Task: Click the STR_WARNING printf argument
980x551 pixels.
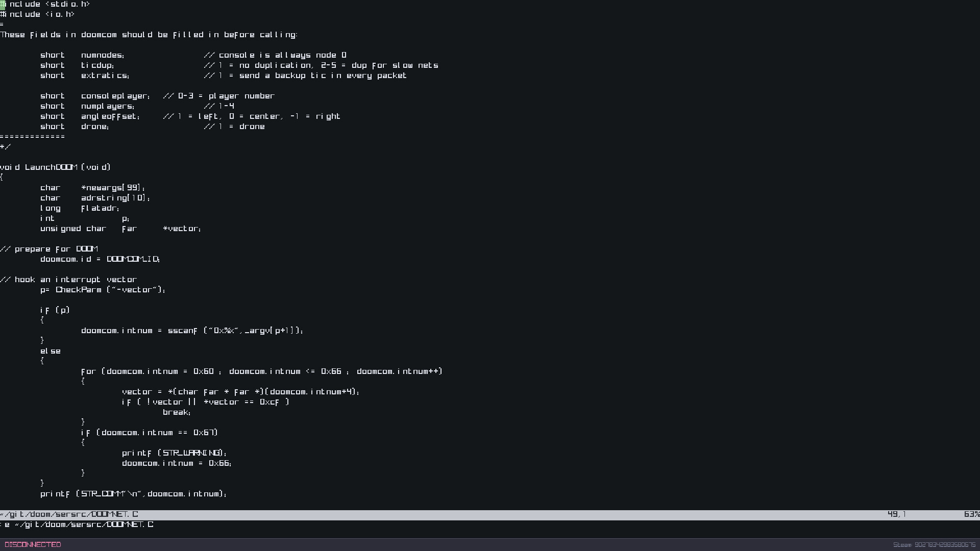Action: pos(191,453)
